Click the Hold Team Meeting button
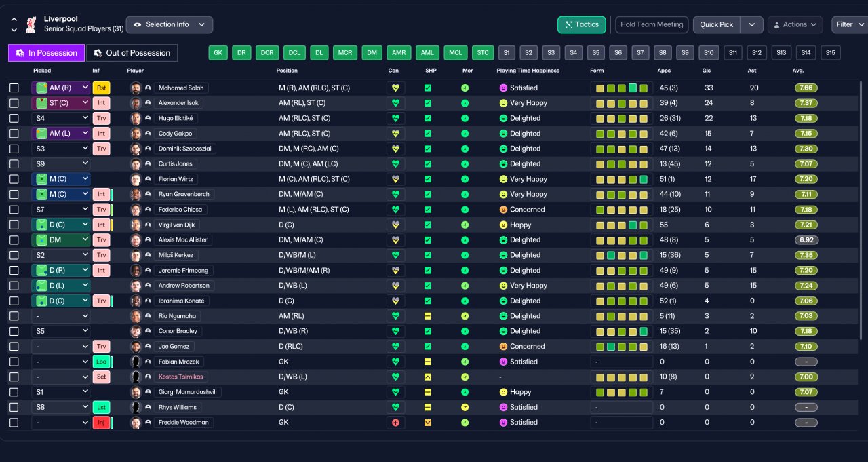This screenshot has height=462, width=868. tap(652, 24)
